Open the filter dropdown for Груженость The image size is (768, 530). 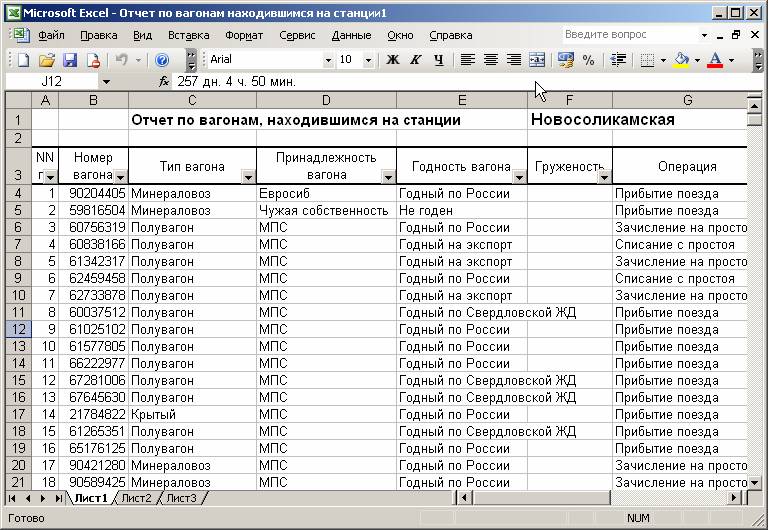[x=604, y=177]
